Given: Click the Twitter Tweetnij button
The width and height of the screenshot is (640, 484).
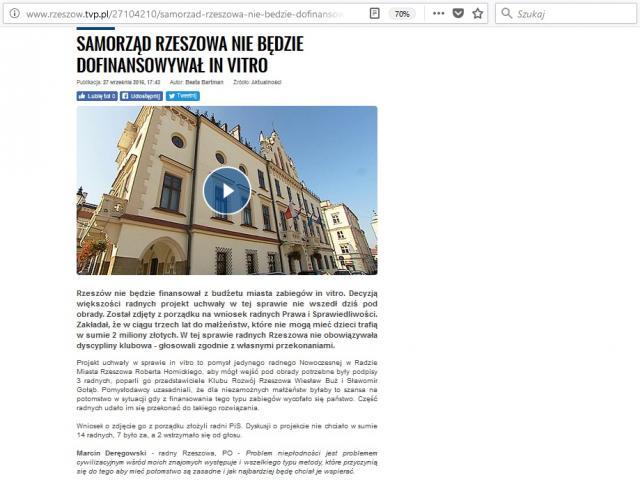Looking at the screenshot, I should click(183, 96).
